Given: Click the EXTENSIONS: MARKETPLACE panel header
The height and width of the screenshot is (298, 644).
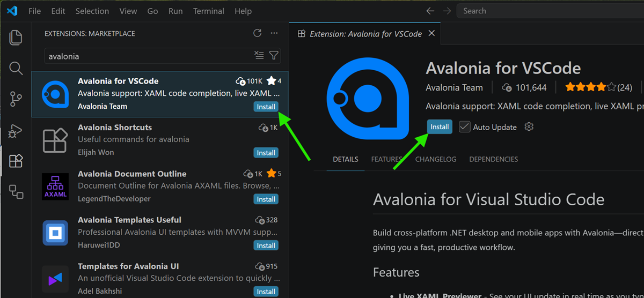Looking at the screenshot, I should (90, 33).
